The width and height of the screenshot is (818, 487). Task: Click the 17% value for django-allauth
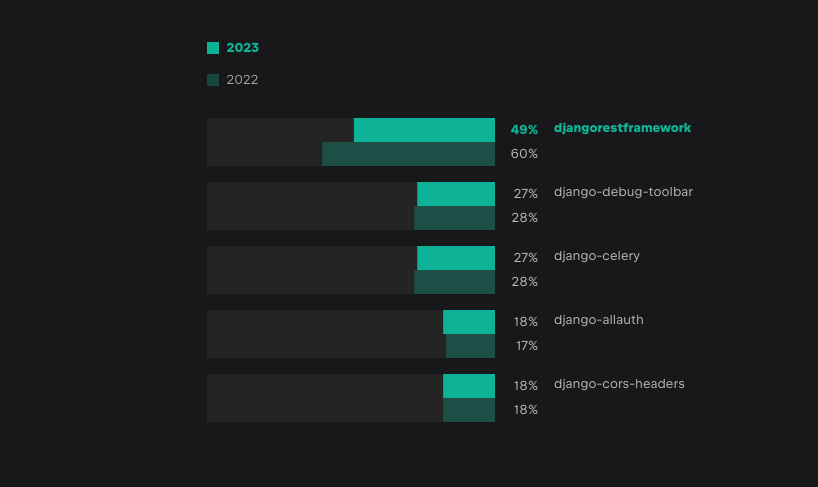tap(527, 346)
